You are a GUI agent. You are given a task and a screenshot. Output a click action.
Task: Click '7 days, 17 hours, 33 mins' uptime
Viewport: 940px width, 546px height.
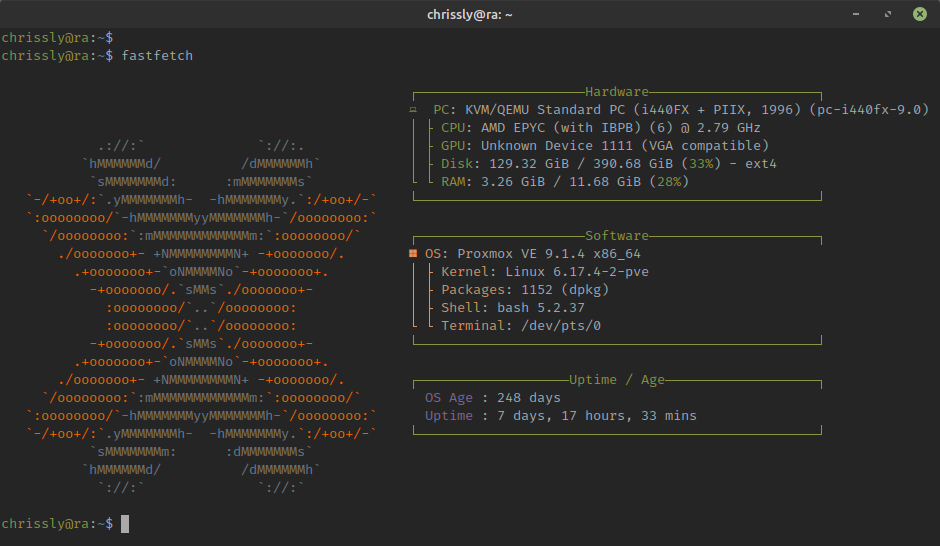[x=597, y=415]
